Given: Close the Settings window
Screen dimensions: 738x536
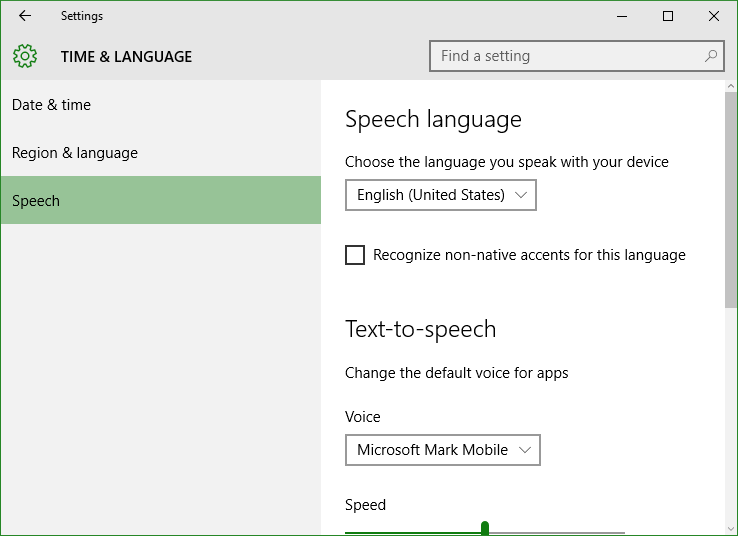Looking at the screenshot, I should [714, 16].
